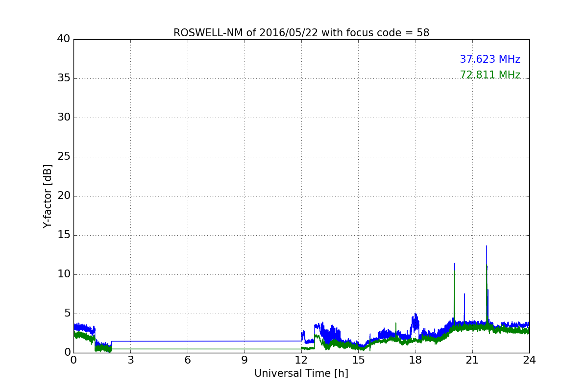Click the plot title mentioning ROSWELL-NM

point(301,33)
